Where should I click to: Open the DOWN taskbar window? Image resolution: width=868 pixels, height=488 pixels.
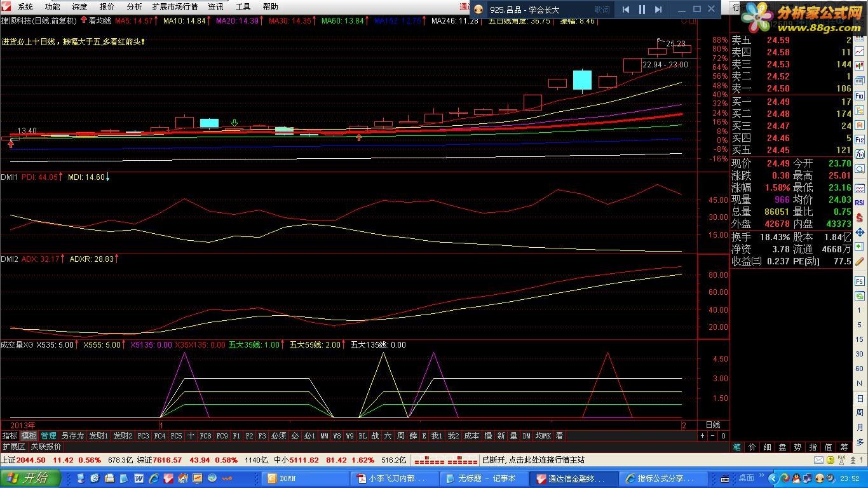(306, 478)
